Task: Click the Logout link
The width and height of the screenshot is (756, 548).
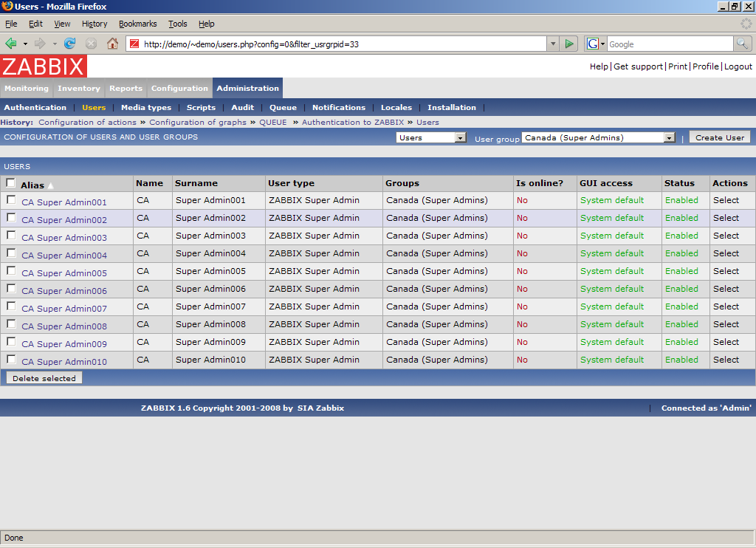Action: click(738, 66)
